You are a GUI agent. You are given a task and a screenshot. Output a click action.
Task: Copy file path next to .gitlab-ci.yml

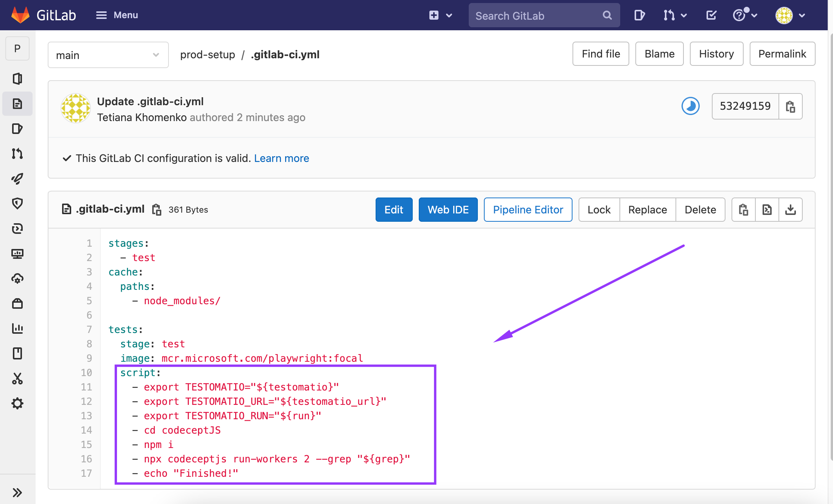pos(156,210)
